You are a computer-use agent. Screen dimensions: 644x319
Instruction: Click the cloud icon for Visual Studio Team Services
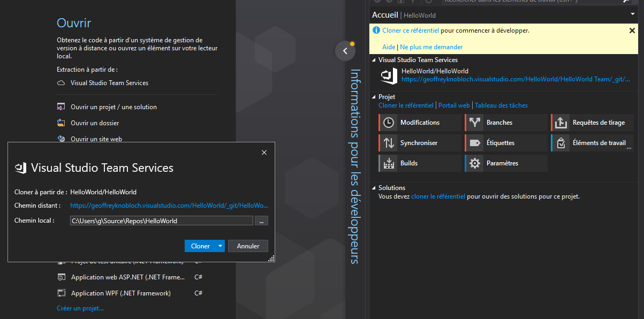[61, 83]
